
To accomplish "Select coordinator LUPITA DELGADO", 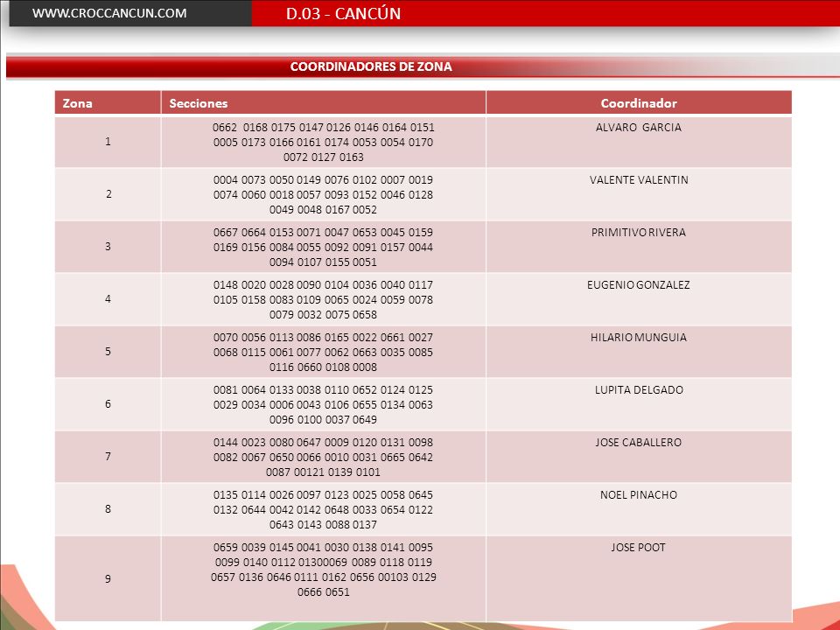I will (x=639, y=390).
